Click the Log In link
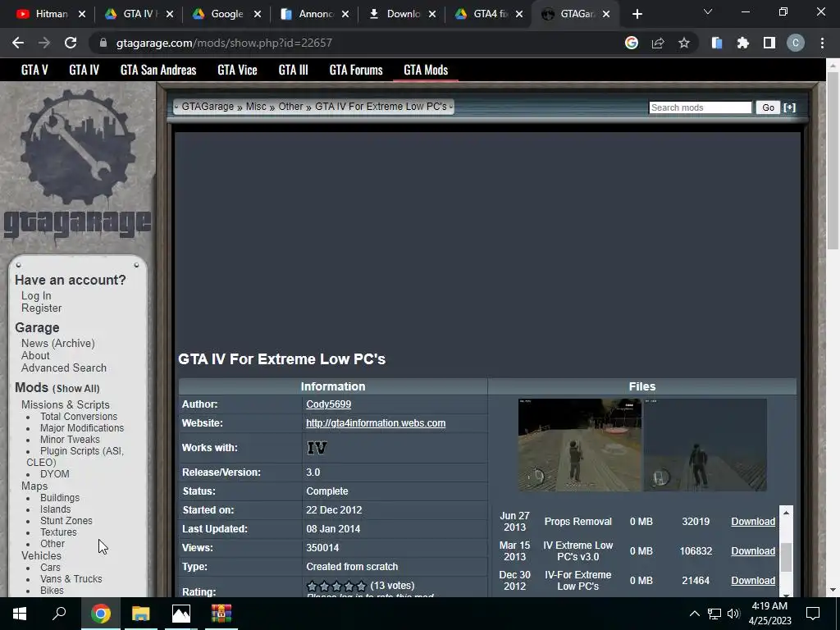Image resolution: width=840 pixels, height=630 pixels. [x=36, y=295]
